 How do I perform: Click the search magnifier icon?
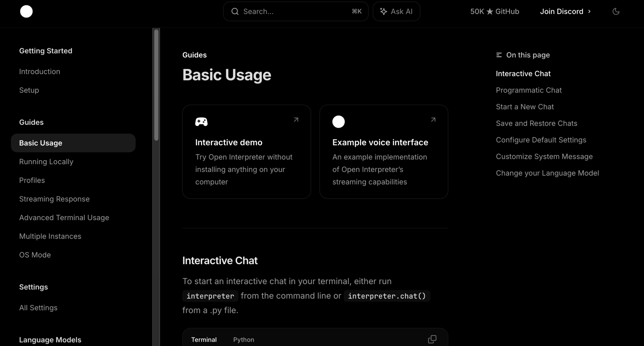(x=235, y=12)
